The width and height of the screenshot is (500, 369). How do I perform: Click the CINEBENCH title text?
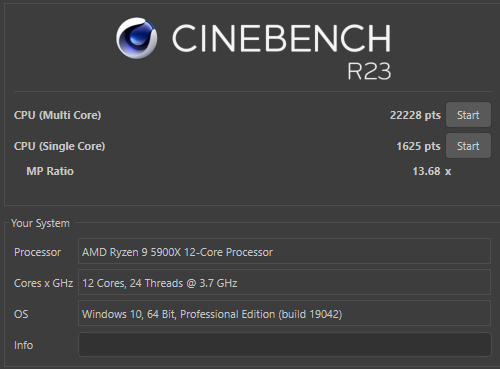pos(281,39)
